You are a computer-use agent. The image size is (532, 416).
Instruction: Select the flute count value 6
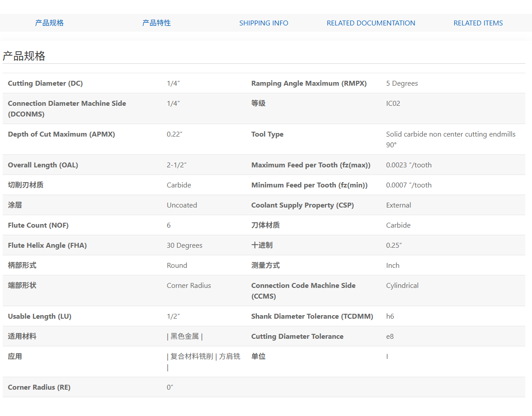(x=169, y=225)
